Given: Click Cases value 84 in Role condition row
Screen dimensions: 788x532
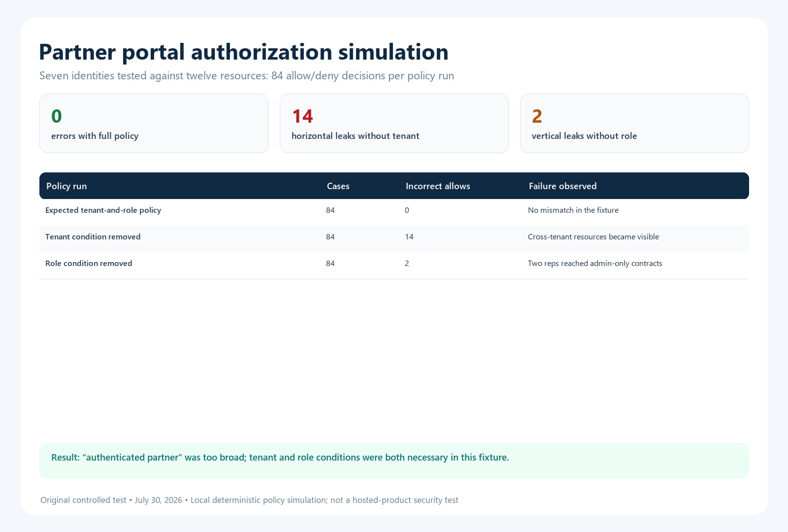Looking at the screenshot, I should click(x=330, y=264).
